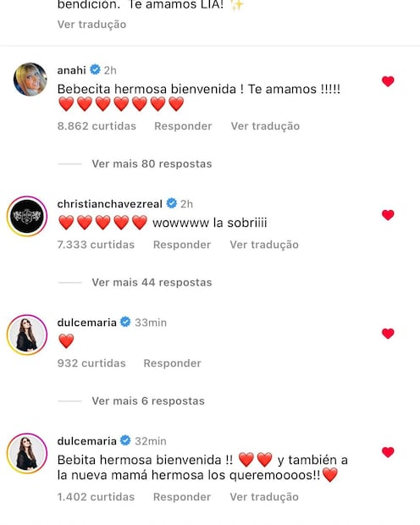
Task: Translate anahi's comment
Action: point(265,126)
